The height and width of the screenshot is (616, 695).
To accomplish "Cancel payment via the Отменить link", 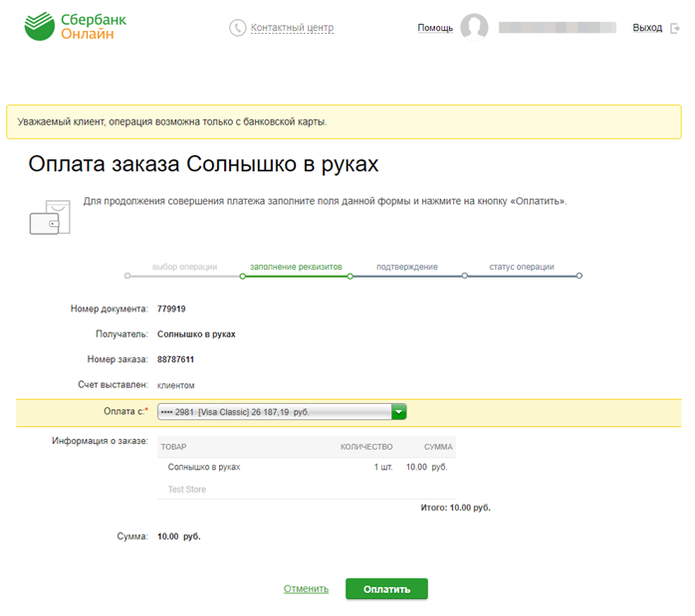I will [306, 588].
